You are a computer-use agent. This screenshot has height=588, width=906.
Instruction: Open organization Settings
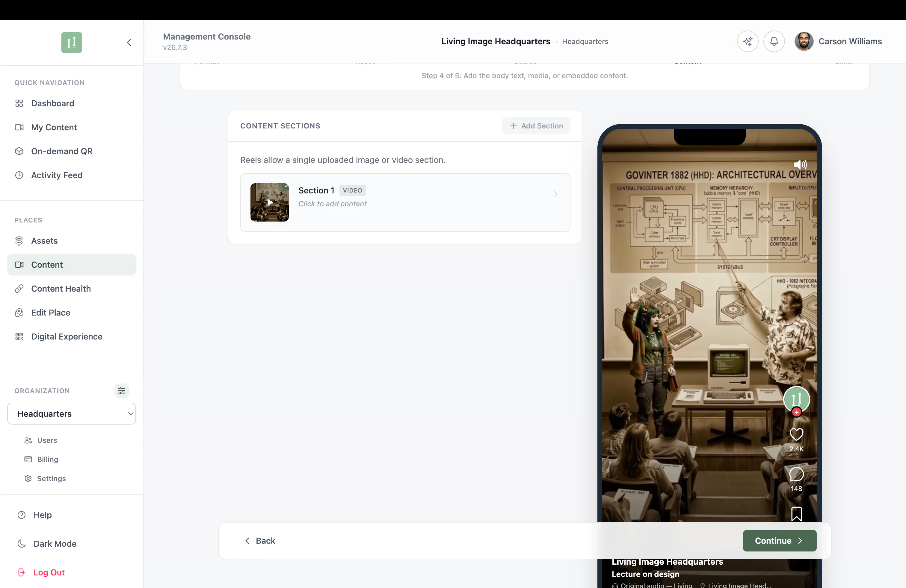[x=52, y=478]
